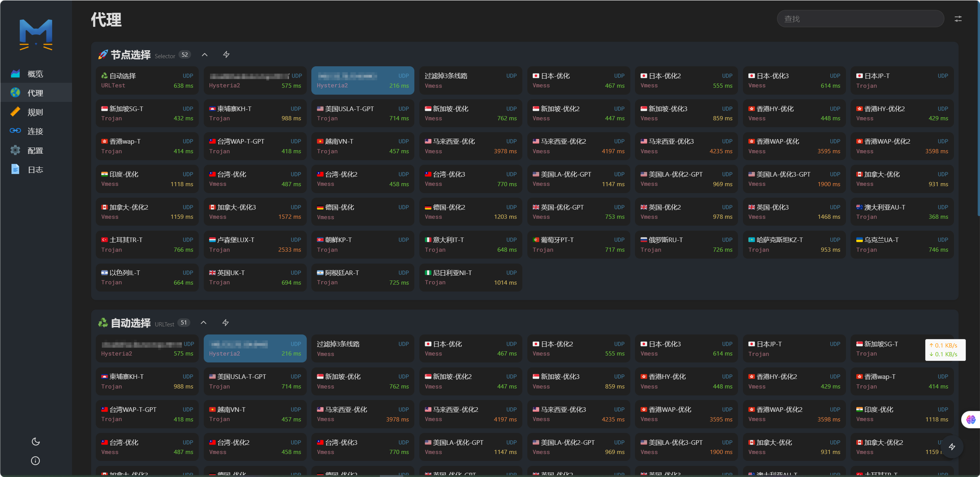Image resolution: width=980 pixels, height=477 pixels.
Task: Select the 阿根廷AR-T node
Action: (x=363, y=277)
